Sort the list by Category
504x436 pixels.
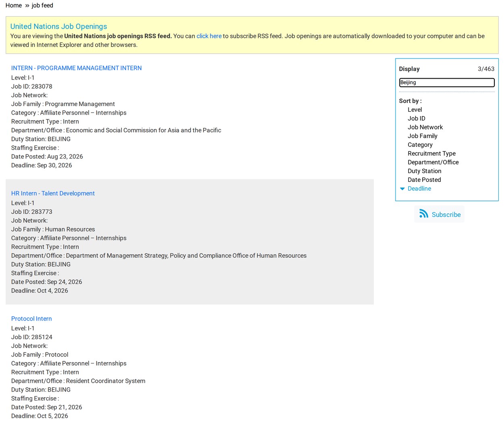(420, 145)
